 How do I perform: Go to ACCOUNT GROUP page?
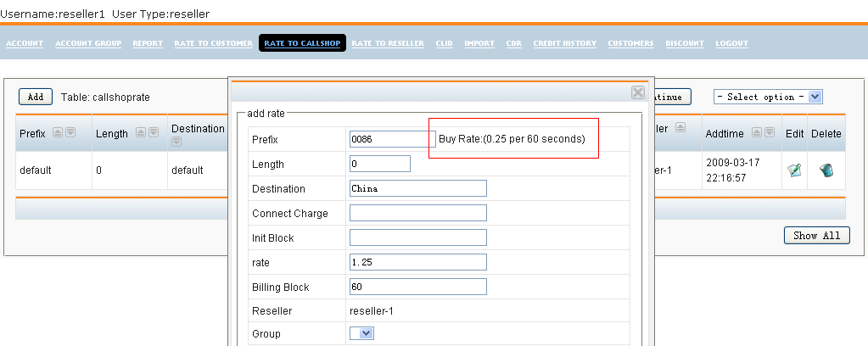coord(88,43)
